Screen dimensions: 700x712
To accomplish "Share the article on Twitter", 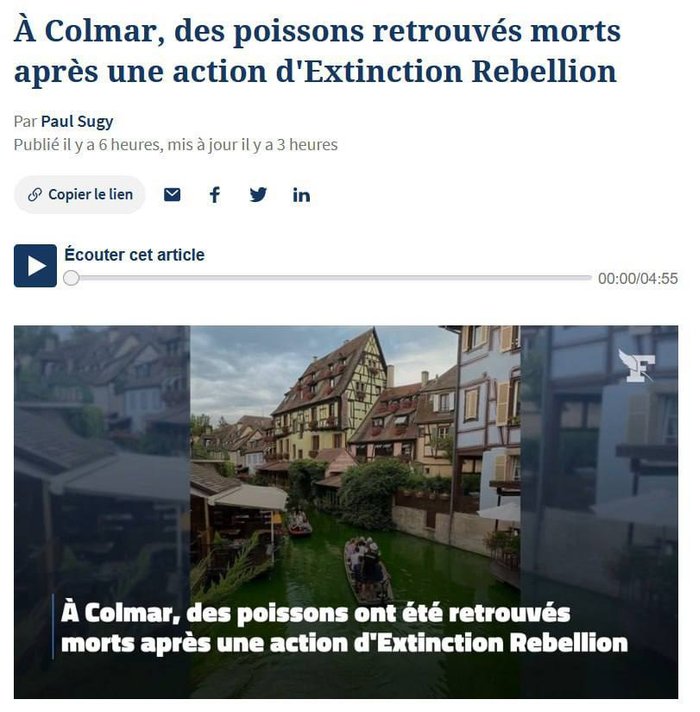I will click(258, 195).
